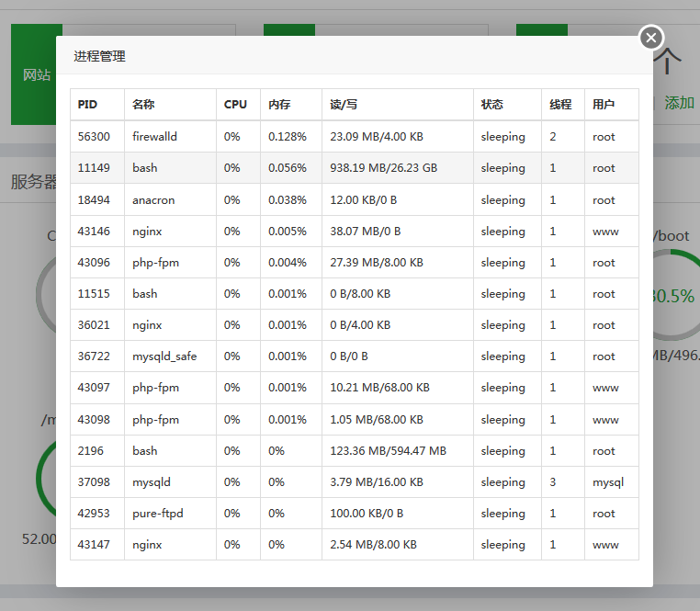Select the mysqld_safe process name
700x611 pixels.
(x=164, y=356)
